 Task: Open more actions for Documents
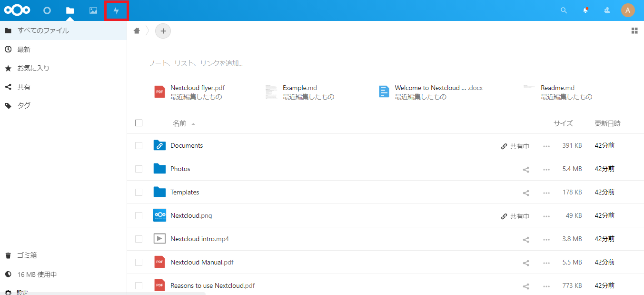coord(546,146)
